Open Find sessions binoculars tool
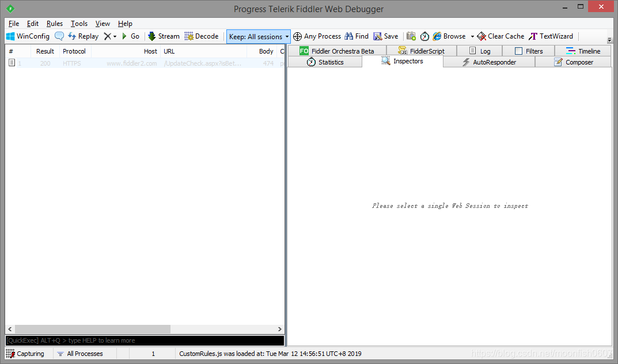 point(357,36)
